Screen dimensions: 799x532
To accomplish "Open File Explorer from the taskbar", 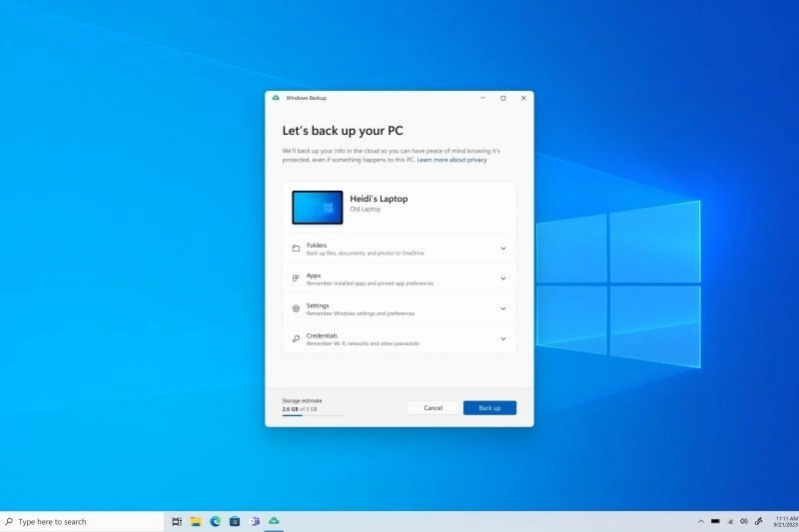I will (x=196, y=521).
